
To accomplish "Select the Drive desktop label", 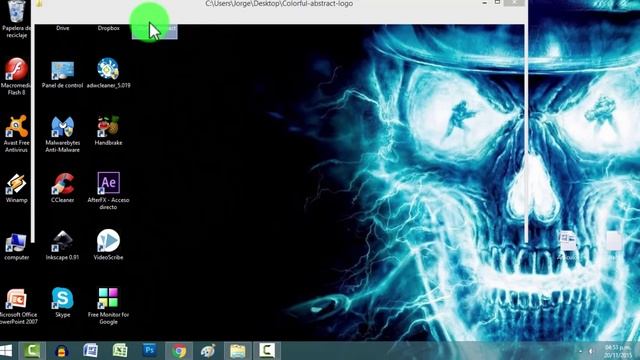I will pos(62,28).
